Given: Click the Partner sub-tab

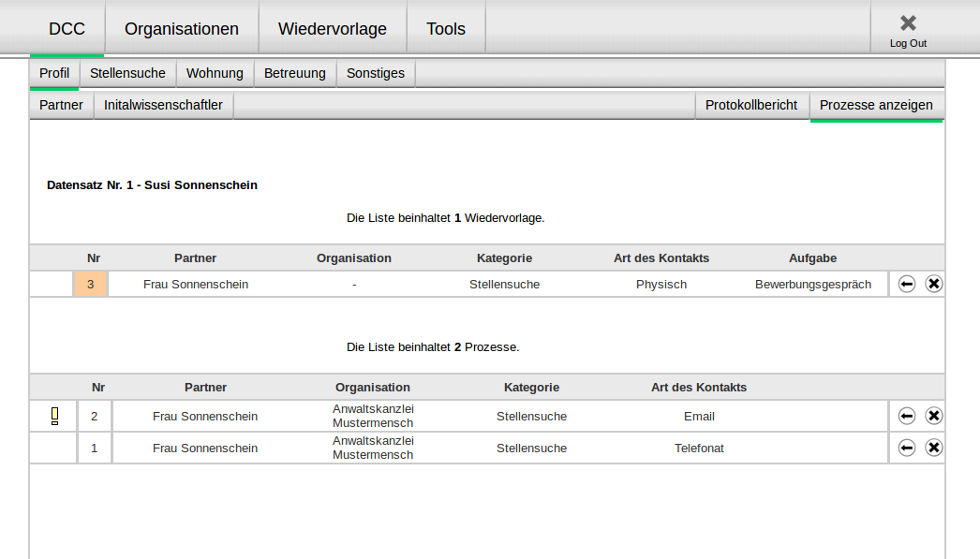Looking at the screenshot, I should point(61,105).
